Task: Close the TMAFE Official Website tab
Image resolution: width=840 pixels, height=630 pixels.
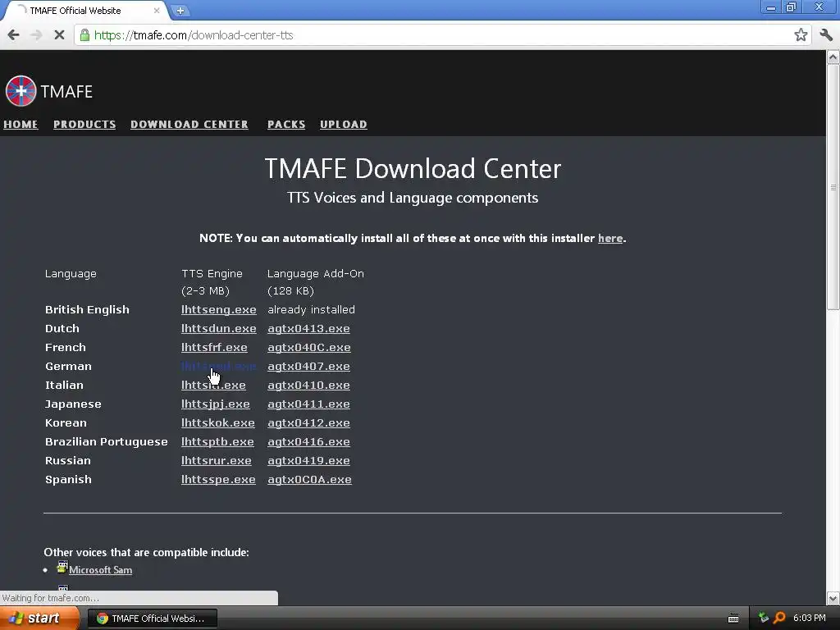Action: point(157,10)
